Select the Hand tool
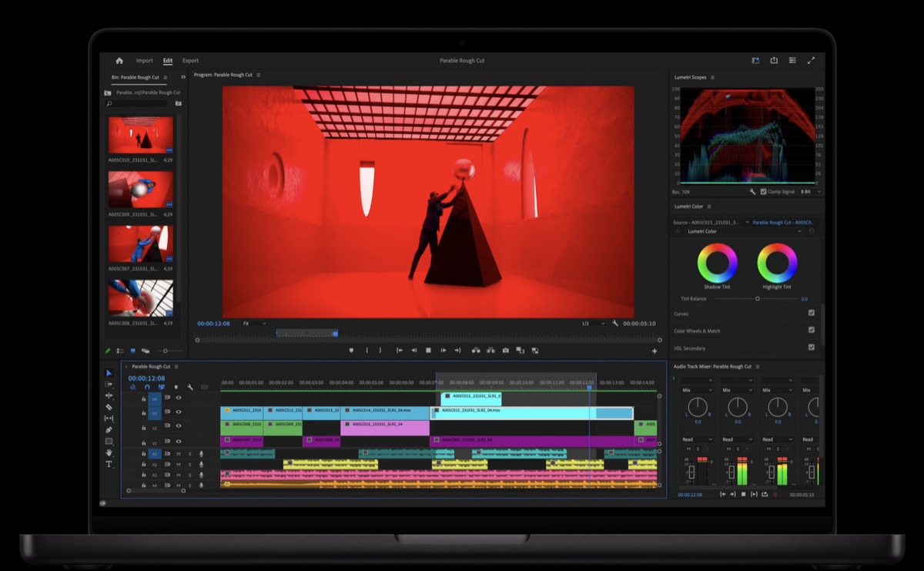924x571 pixels. pyautogui.click(x=109, y=453)
